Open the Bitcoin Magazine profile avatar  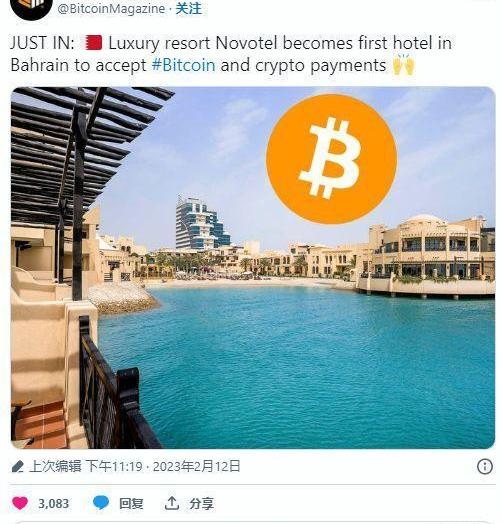(x=32, y=8)
